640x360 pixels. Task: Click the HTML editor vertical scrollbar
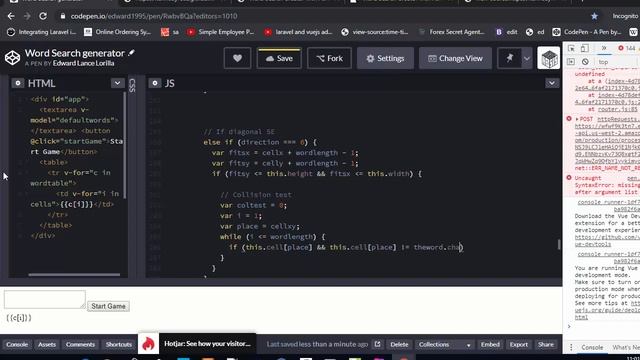(124, 145)
